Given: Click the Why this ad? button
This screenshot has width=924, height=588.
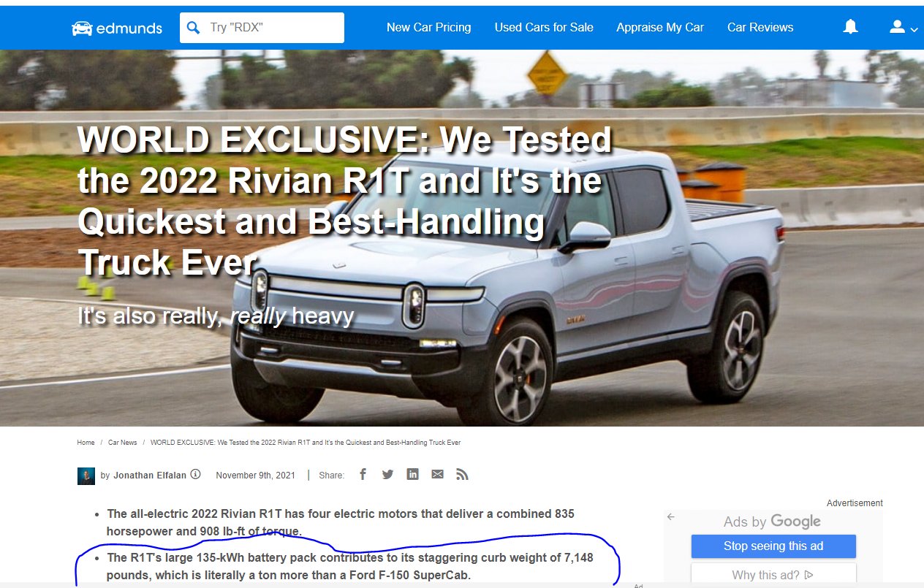Looking at the screenshot, I should pos(773,575).
